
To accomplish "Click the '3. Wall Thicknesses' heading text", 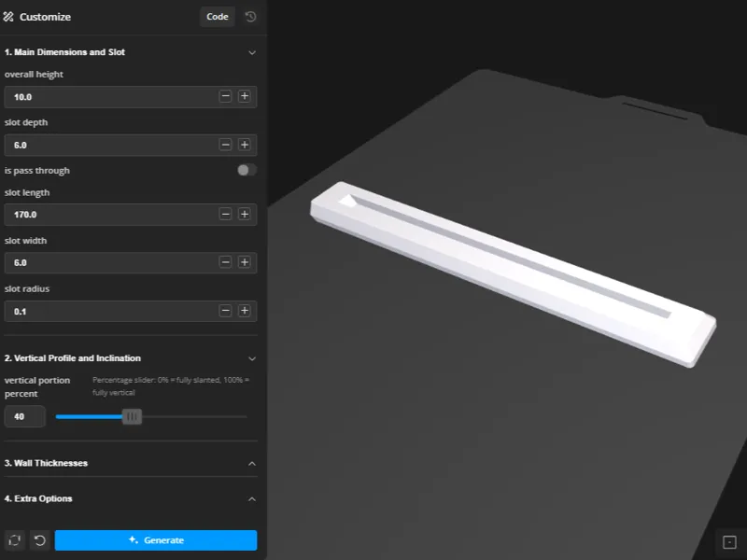I will [x=46, y=463].
